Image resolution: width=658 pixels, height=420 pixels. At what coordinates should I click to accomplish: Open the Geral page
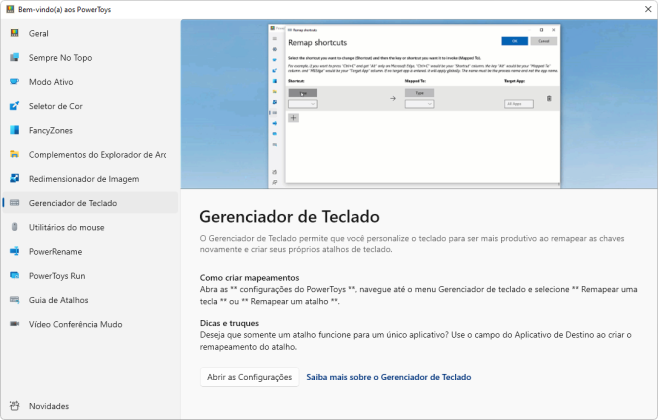coord(91,33)
